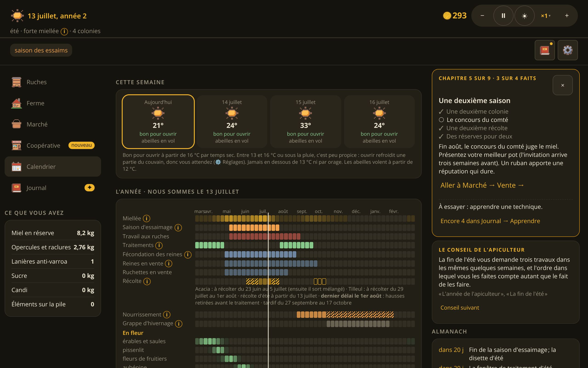Screen dimensions: 588x368
Task: Click the coin balance 293
Action: point(455,16)
